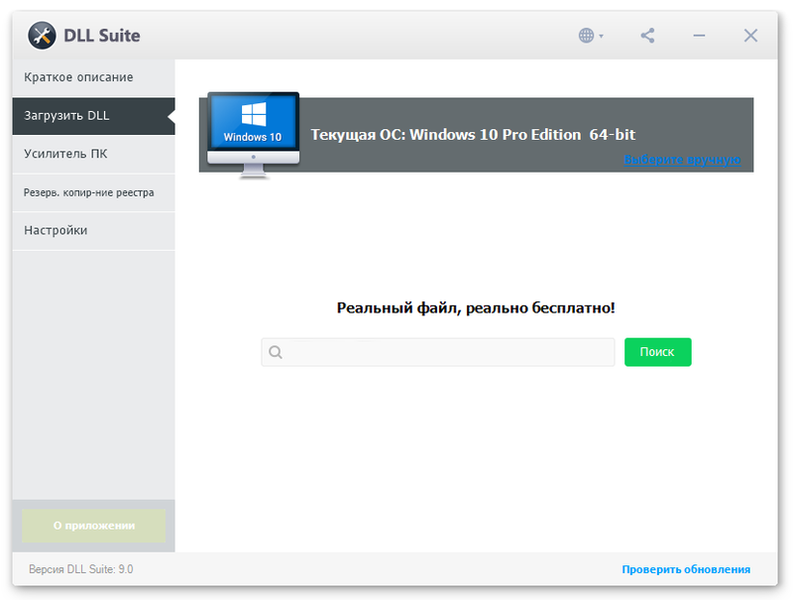Screen dimensions: 793x600
Task: Minimize the DLL Suite window
Action: point(699,35)
